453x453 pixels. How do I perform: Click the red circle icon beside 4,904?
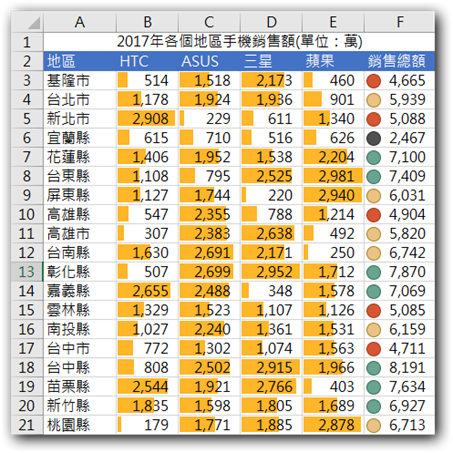click(x=374, y=214)
